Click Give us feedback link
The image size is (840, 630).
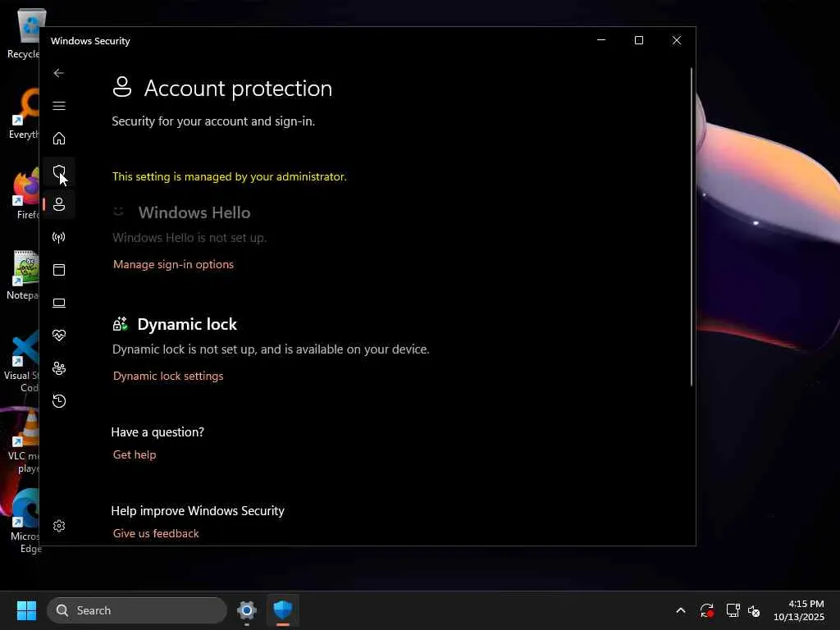point(156,533)
